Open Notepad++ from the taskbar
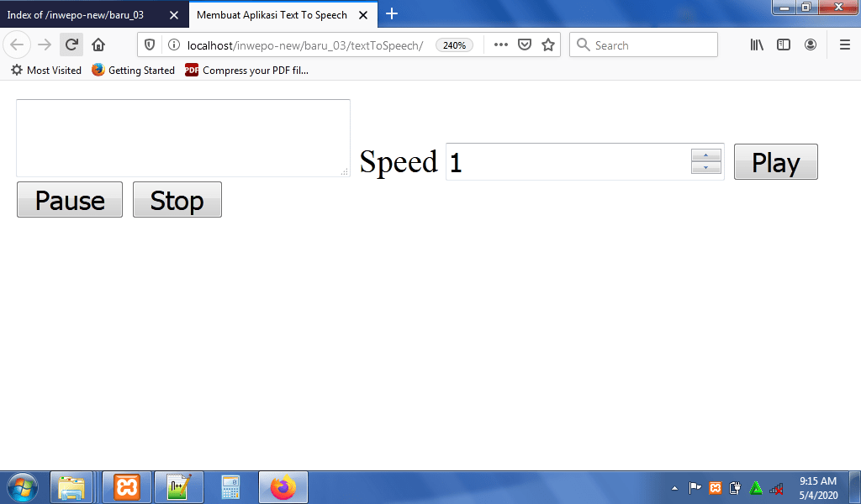 click(179, 487)
